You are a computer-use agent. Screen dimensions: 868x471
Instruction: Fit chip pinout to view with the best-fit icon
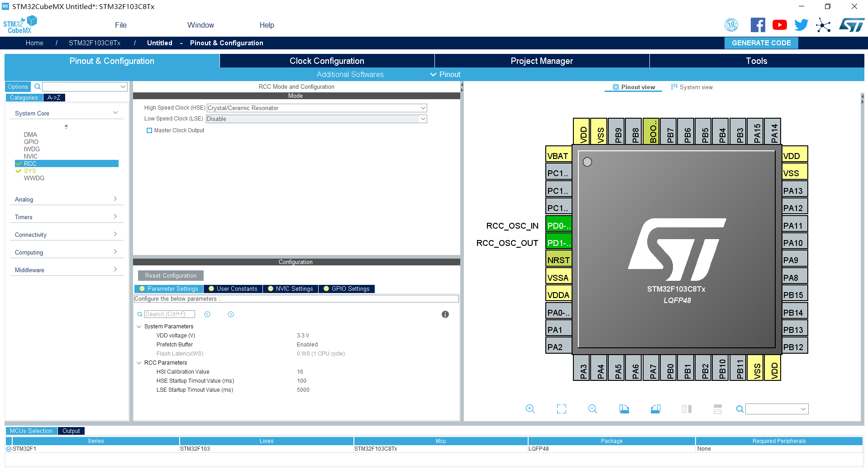click(x=562, y=409)
